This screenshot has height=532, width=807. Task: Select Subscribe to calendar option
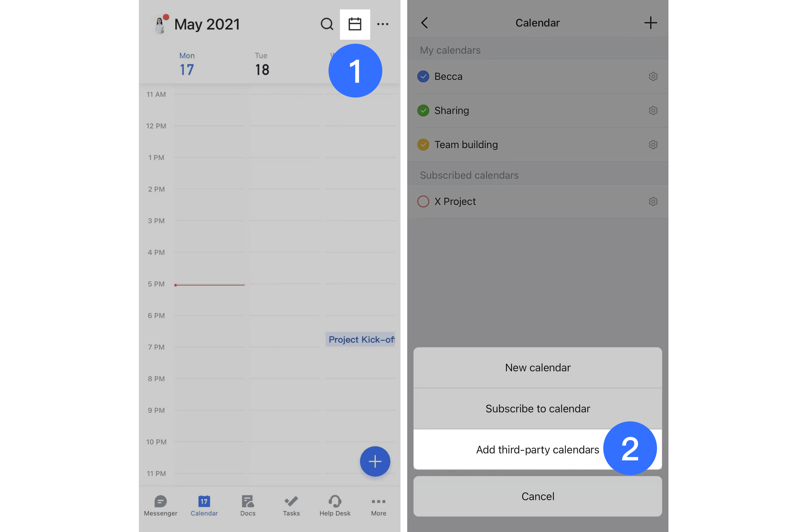537,409
